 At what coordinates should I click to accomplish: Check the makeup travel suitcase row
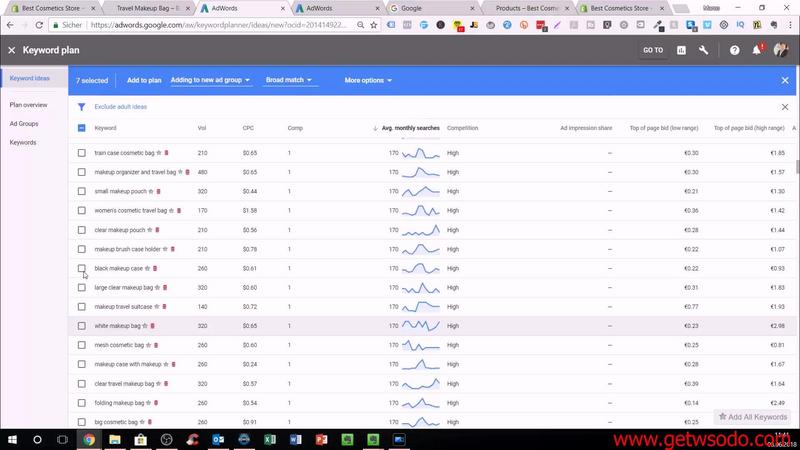click(x=82, y=307)
